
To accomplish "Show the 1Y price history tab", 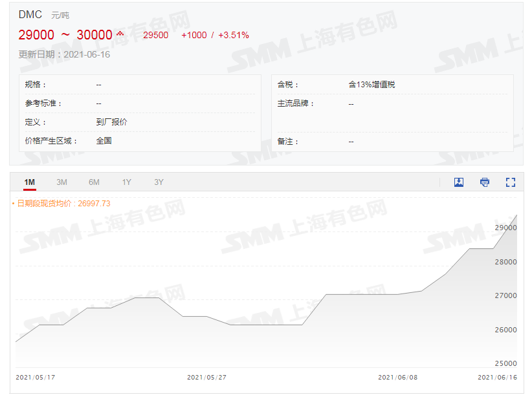I will coord(127,182).
